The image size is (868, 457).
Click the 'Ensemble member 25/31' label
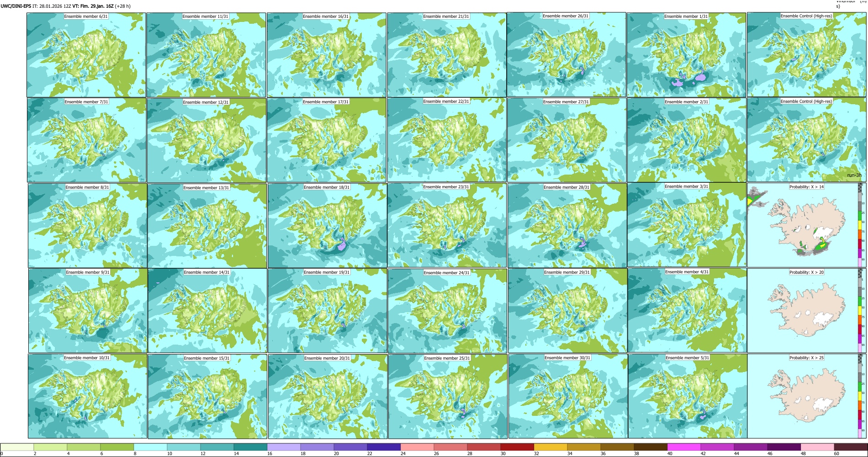point(447,358)
